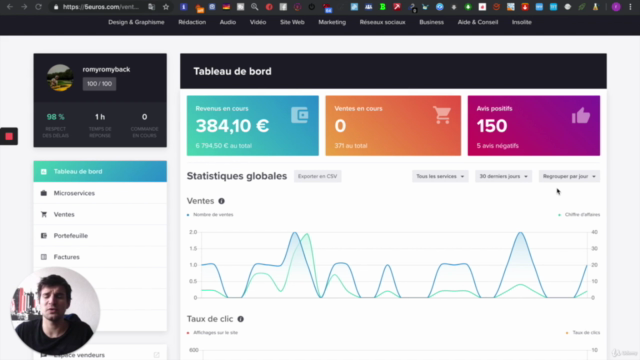Click the 1 h temps de réponse stat
This screenshot has height=360, width=640.
pyautogui.click(x=100, y=125)
